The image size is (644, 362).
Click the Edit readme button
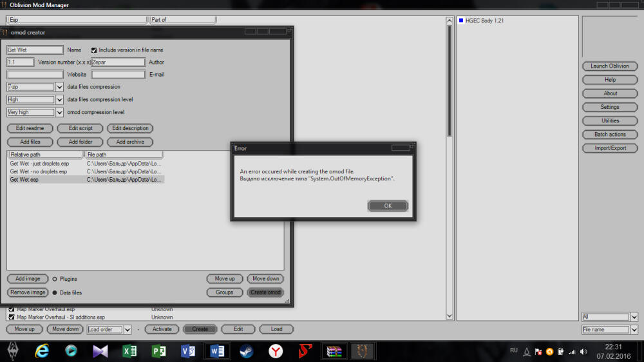[30, 128]
